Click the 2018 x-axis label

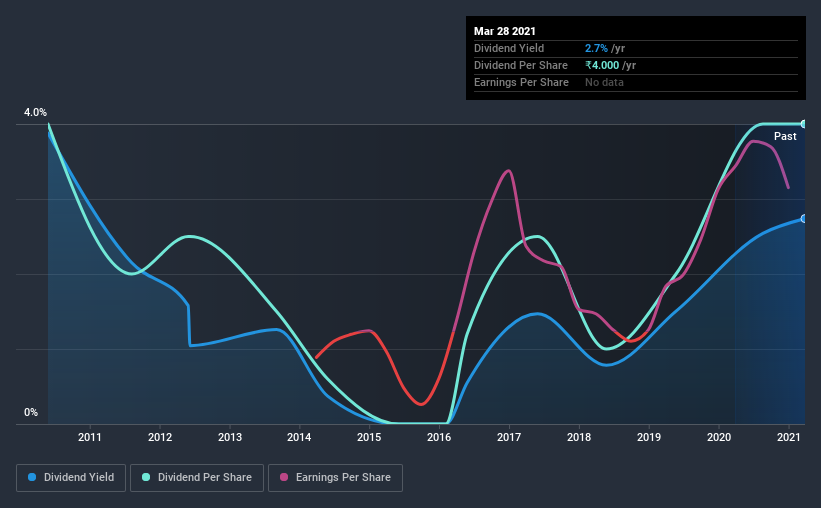579,437
